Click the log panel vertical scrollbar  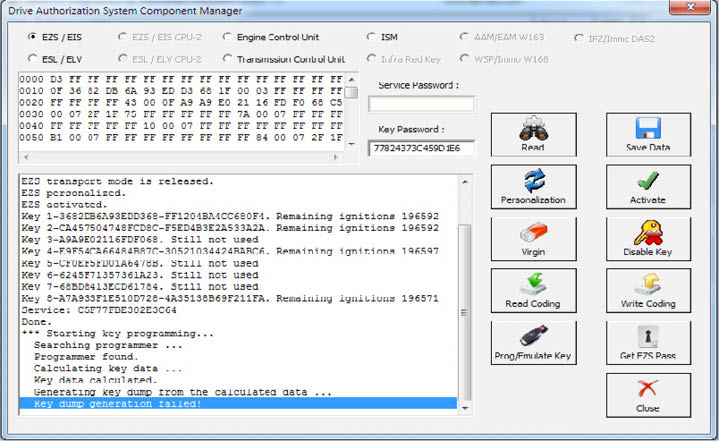[x=464, y=300]
